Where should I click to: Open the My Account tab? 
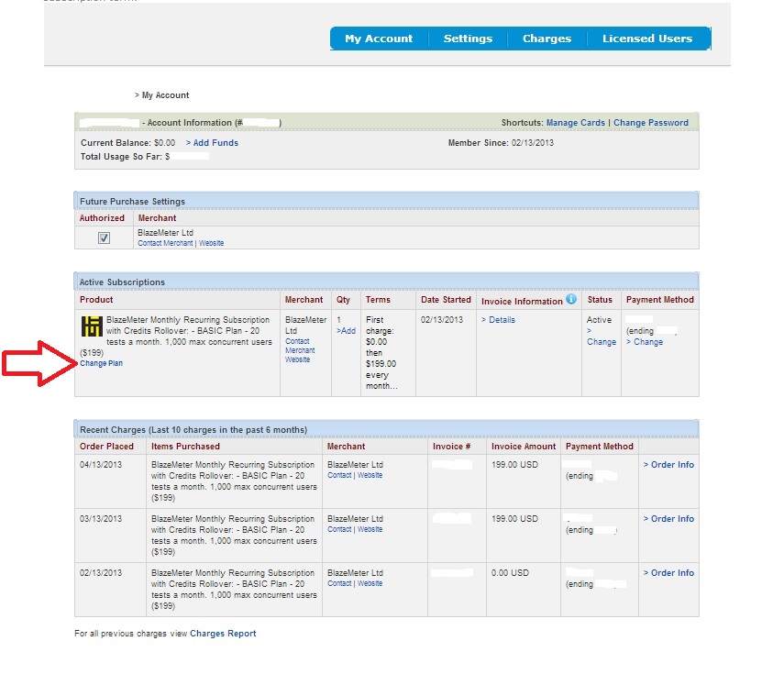379,39
